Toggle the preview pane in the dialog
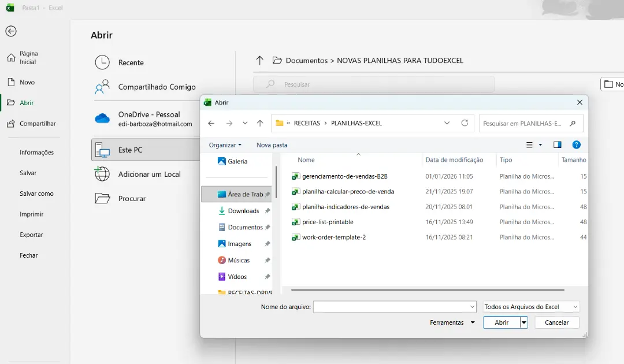624x364 pixels. pos(557,144)
